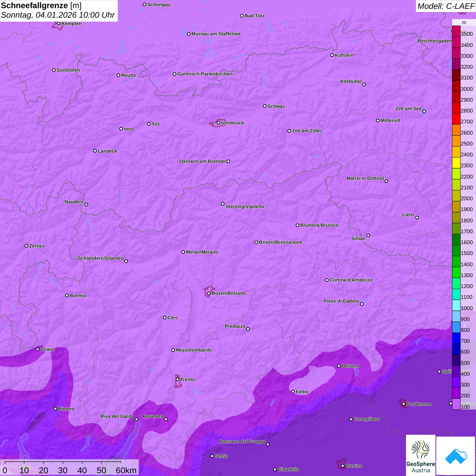Click the "Bormio" label

pos(78,295)
